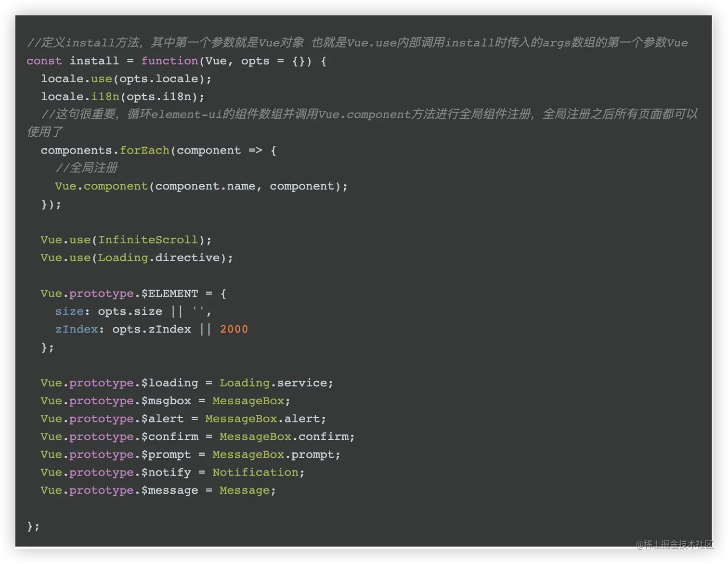
Task: Click the comment starting '//这句很重要'
Action: 362,123
